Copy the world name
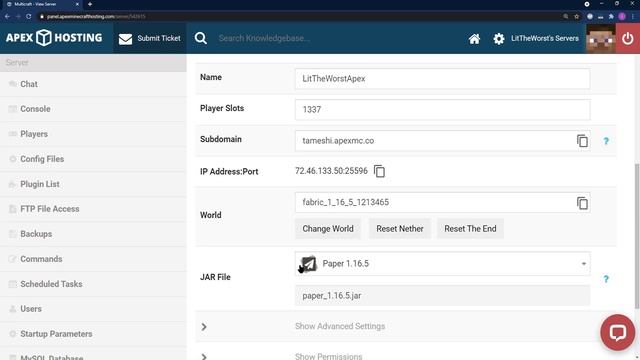This screenshot has width=640, height=360. [x=582, y=203]
